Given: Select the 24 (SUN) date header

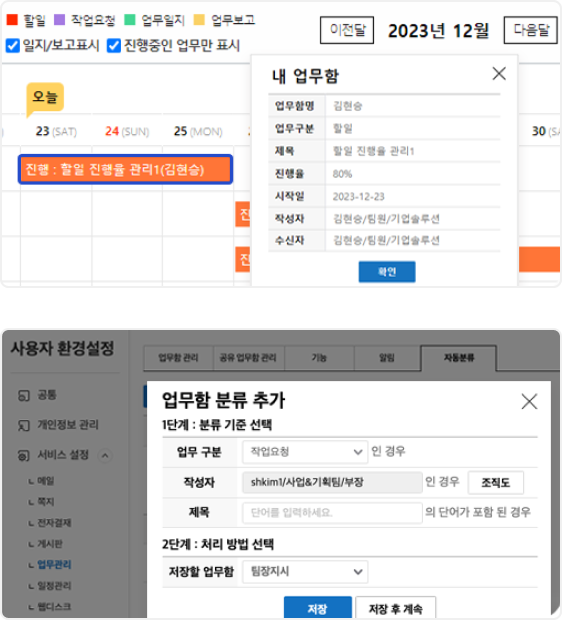Looking at the screenshot, I should (127, 131).
